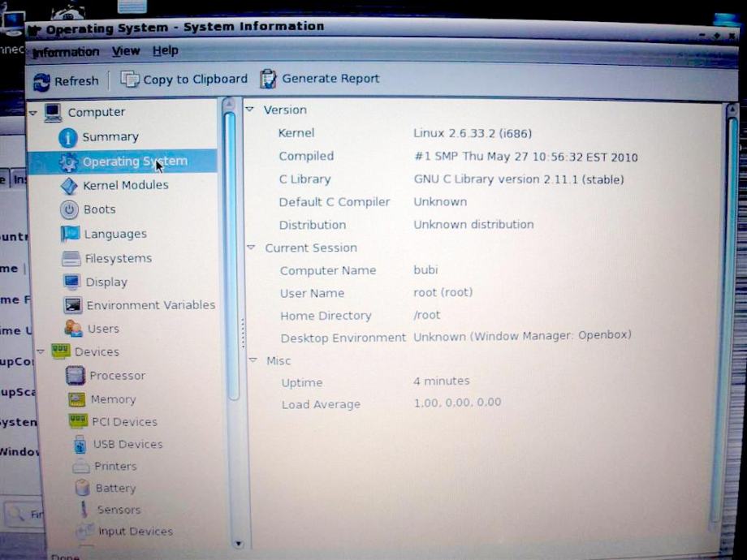Select Kernel Modules entry
The image size is (747, 560).
126,185
